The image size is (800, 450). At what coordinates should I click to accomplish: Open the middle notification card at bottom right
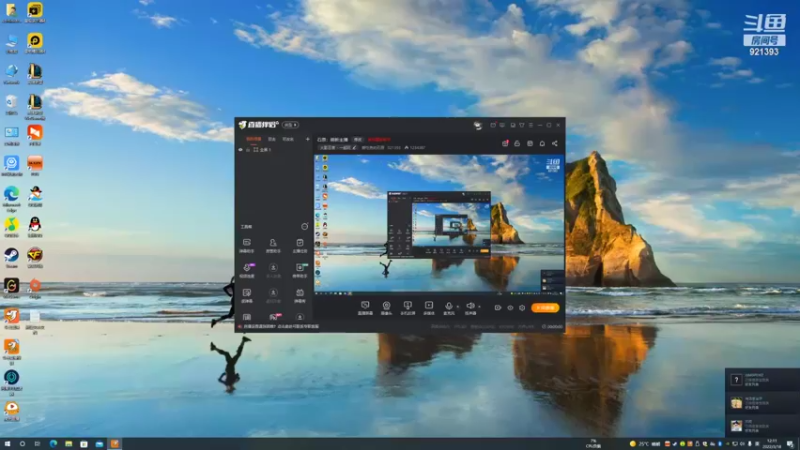point(762,403)
